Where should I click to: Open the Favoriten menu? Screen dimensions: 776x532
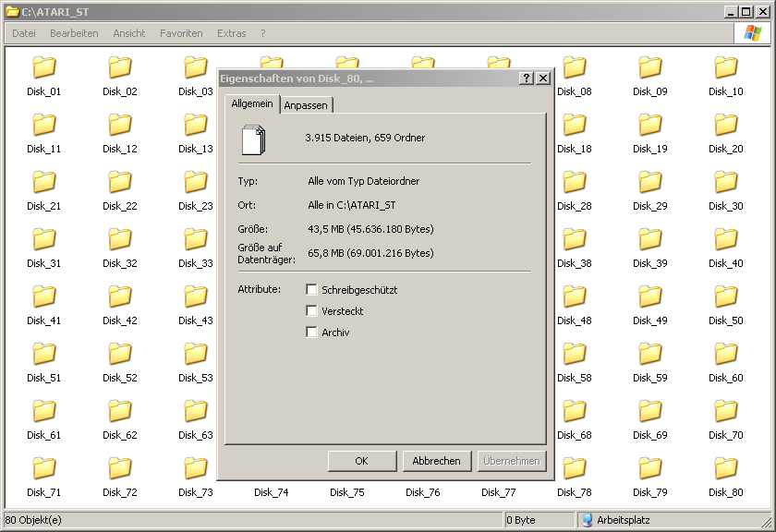tap(181, 33)
